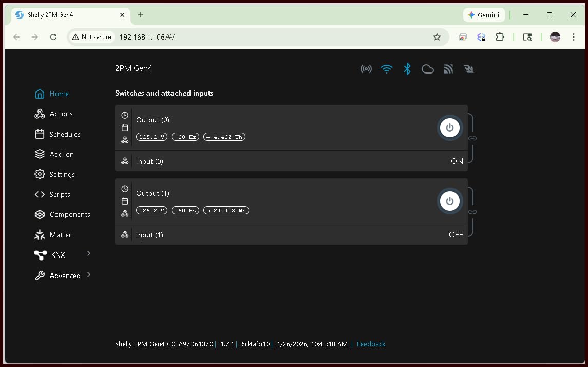Click the 60 Hz chip under Output (1)
The height and width of the screenshot is (367, 588).
pyautogui.click(x=185, y=211)
